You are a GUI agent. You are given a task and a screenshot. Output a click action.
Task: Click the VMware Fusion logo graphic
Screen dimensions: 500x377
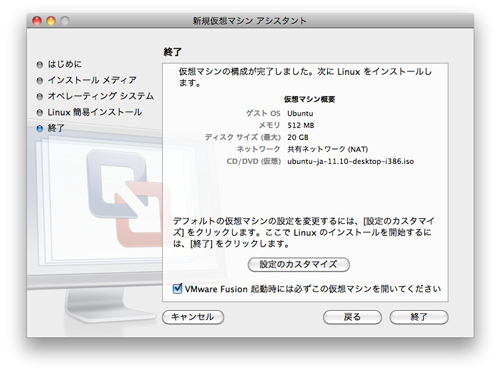tap(128, 198)
